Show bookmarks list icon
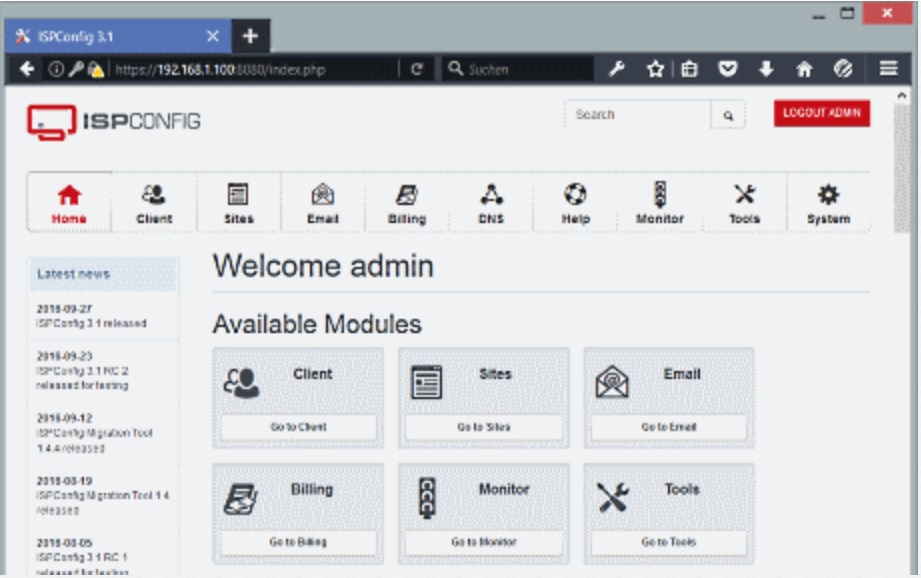 [x=689, y=69]
